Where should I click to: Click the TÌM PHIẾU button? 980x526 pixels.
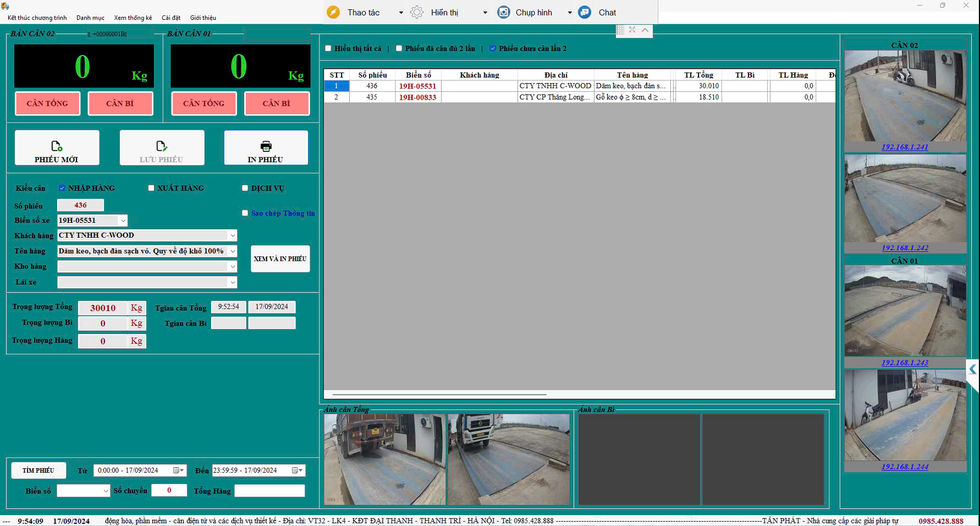tap(38, 470)
